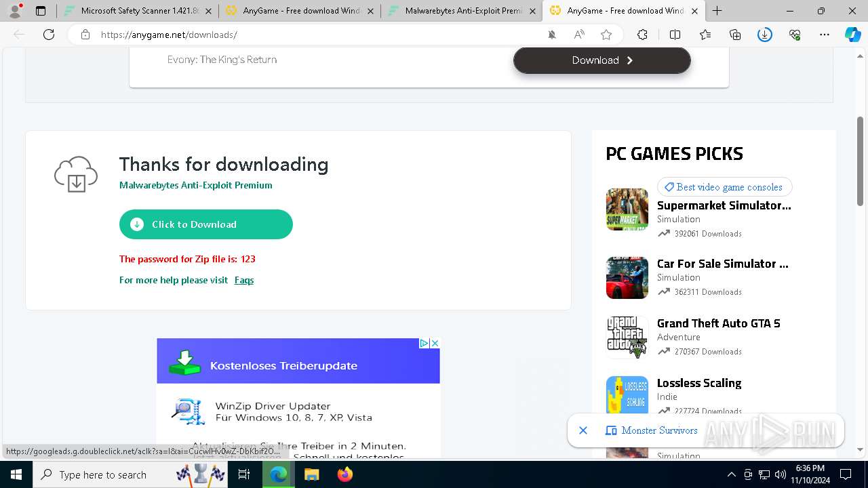Launch Firefox from the taskbar

point(344,474)
